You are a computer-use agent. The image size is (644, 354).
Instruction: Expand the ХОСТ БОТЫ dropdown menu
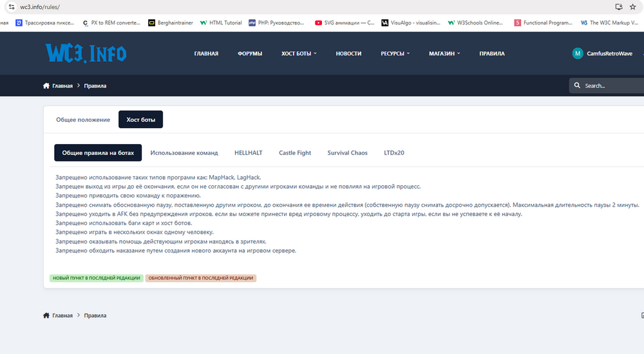pyautogui.click(x=299, y=53)
